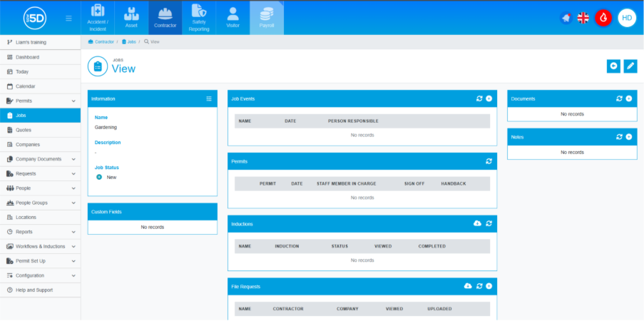The image size is (644, 321).
Task: Click the Gardening job name text
Action: point(106,128)
